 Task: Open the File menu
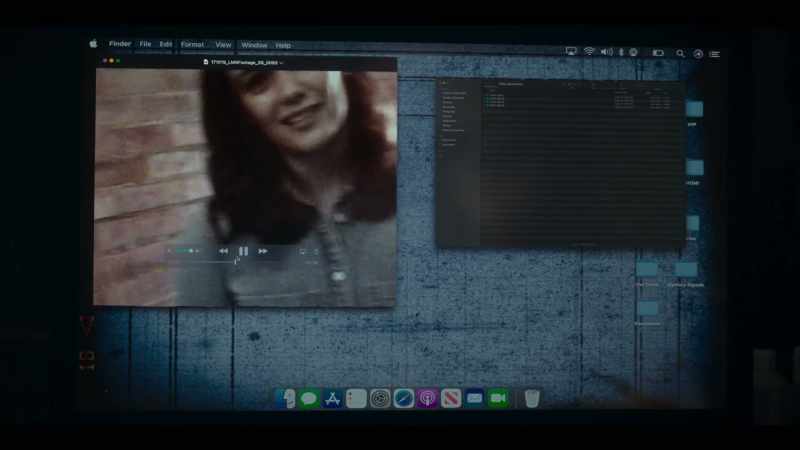pyautogui.click(x=145, y=44)
